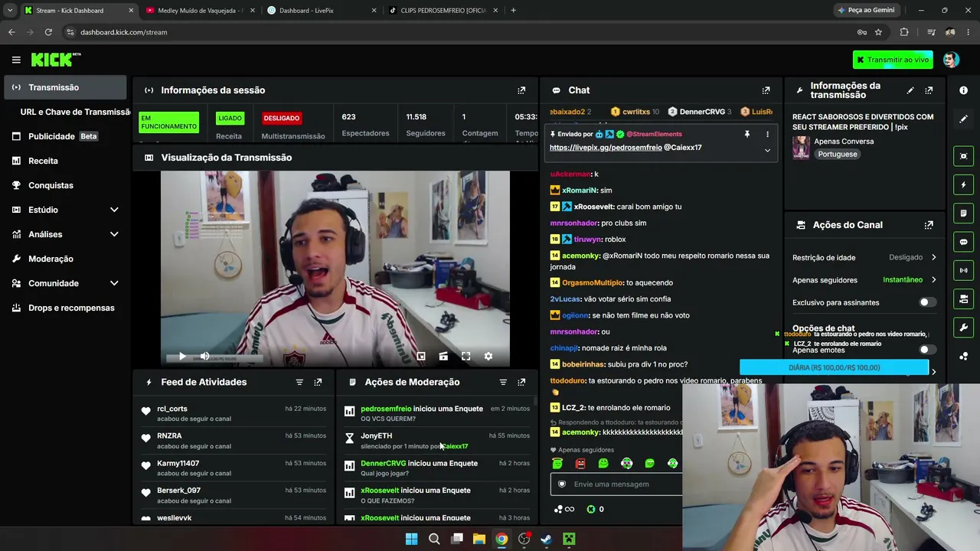The height and width of the screenshot is (551, 980).
Task: Enable Exclusivo para assinantes switch
Action: point(926,302)
